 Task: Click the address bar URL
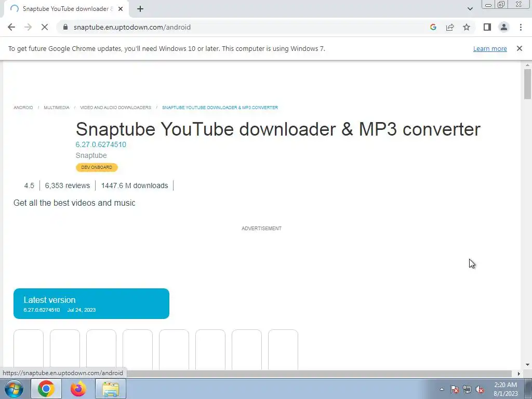[x=132, y=27]
